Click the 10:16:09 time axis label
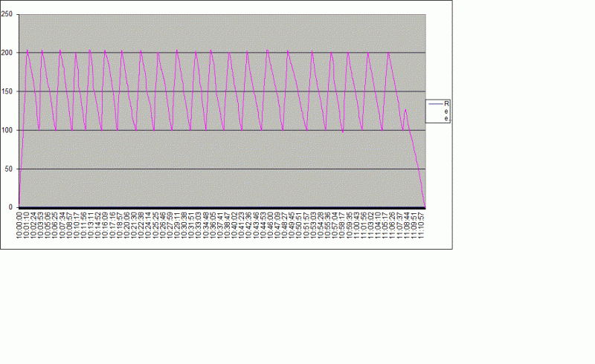 [x=106, y=225]
